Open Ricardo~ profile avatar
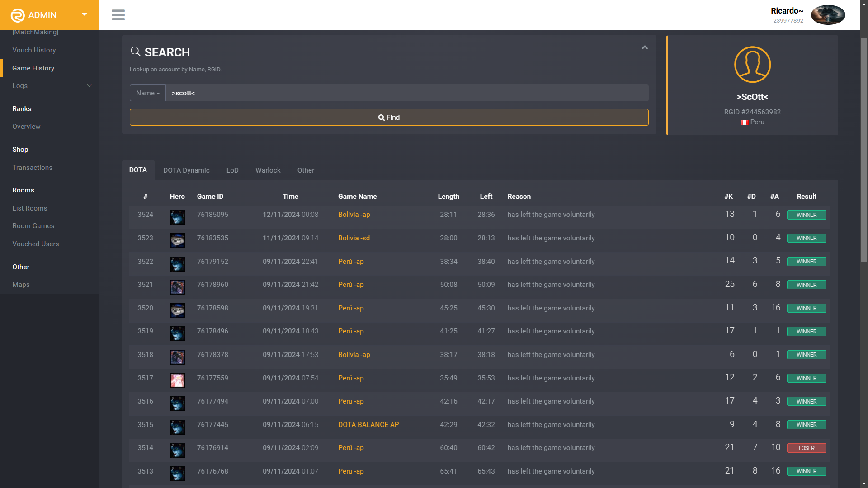868x488 pixels. click(x=828, y=15)
